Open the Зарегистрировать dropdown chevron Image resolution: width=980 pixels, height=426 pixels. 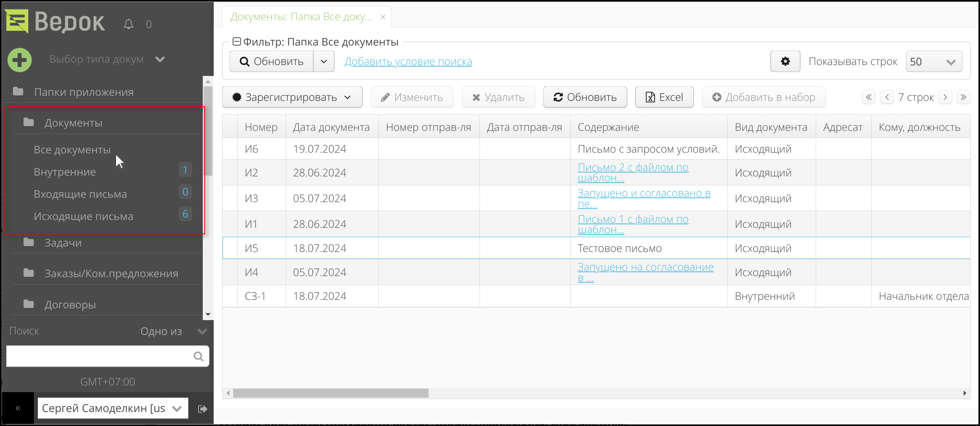click(x=348, y=97)
